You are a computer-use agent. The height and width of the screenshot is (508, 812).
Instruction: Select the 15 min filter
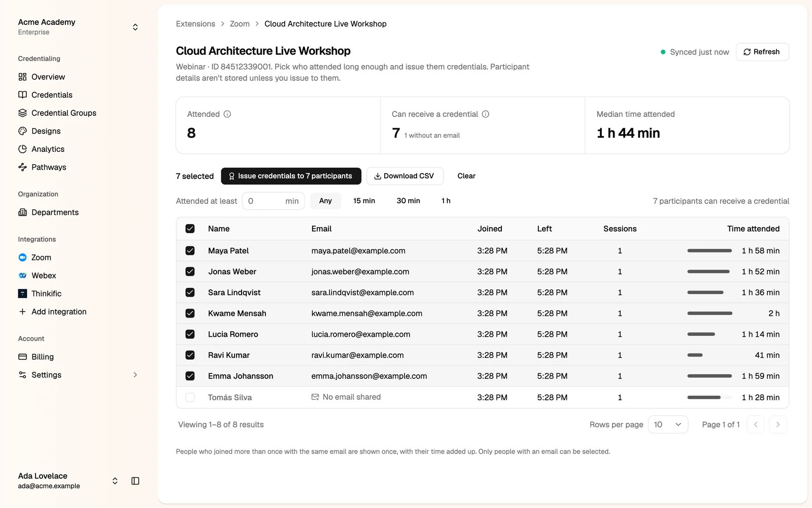pos(364,201)
